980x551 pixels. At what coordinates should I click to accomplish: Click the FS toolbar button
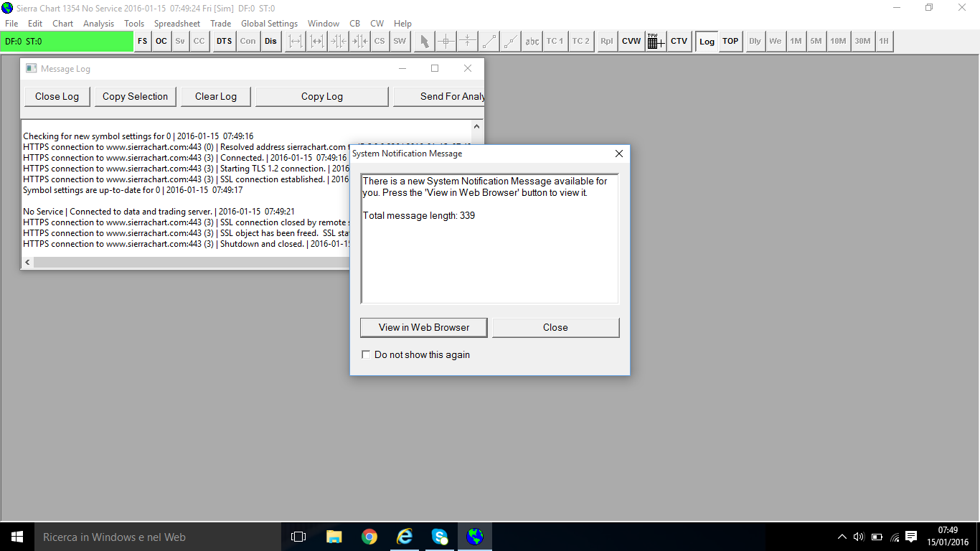(143, 41)
